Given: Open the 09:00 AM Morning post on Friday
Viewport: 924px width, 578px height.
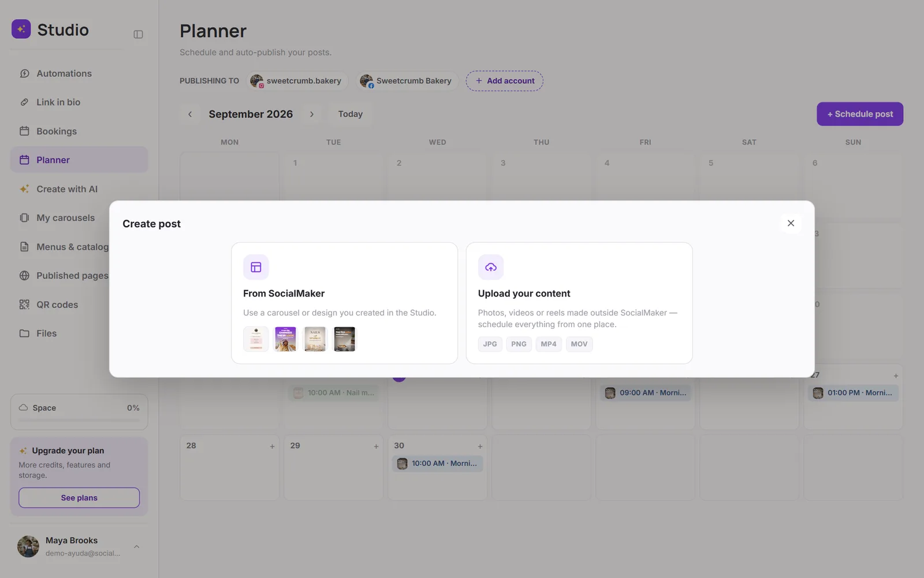Looking at the screenshot, I should click(x=646, y=393).
